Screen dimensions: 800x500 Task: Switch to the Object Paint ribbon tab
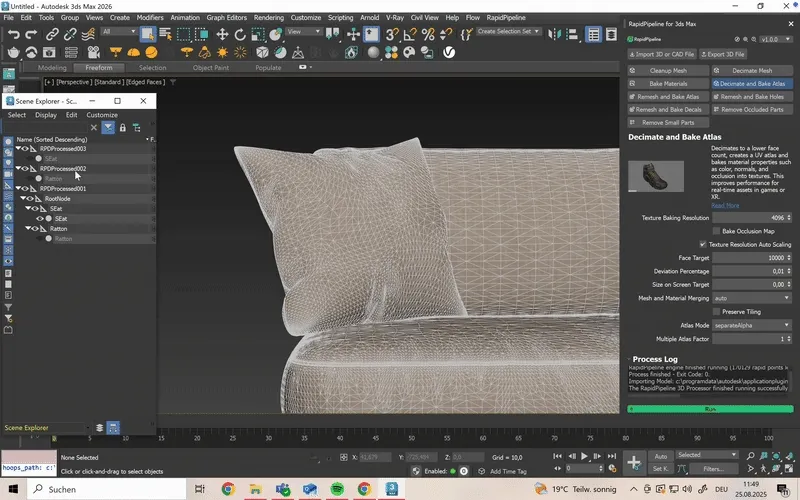[x=211, y=68]
